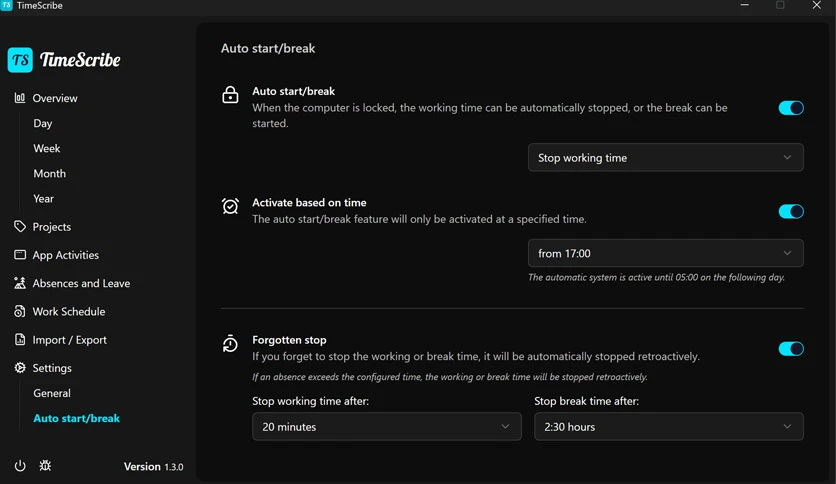Click the App Activities window icon
This screenshot has height=484, width=836.
pos(20,254)
